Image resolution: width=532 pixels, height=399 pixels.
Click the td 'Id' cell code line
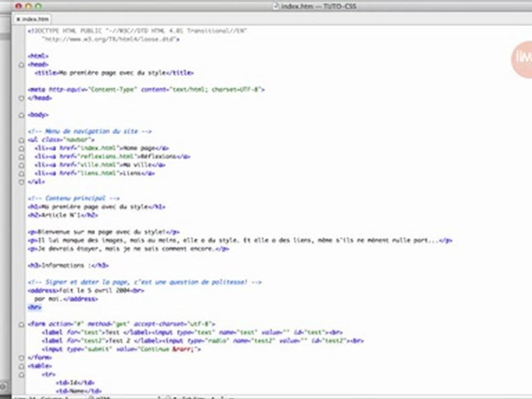pos(75,383)
